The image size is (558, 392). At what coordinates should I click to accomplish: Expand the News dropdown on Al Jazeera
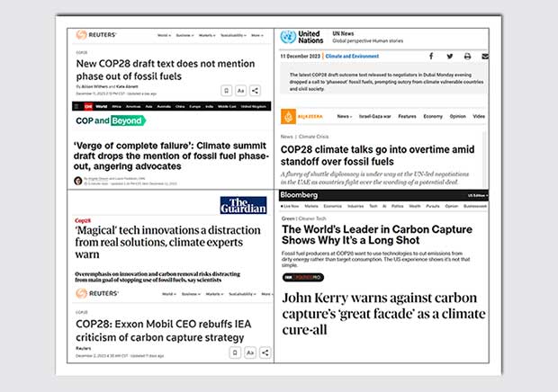[x=345, y=116]
